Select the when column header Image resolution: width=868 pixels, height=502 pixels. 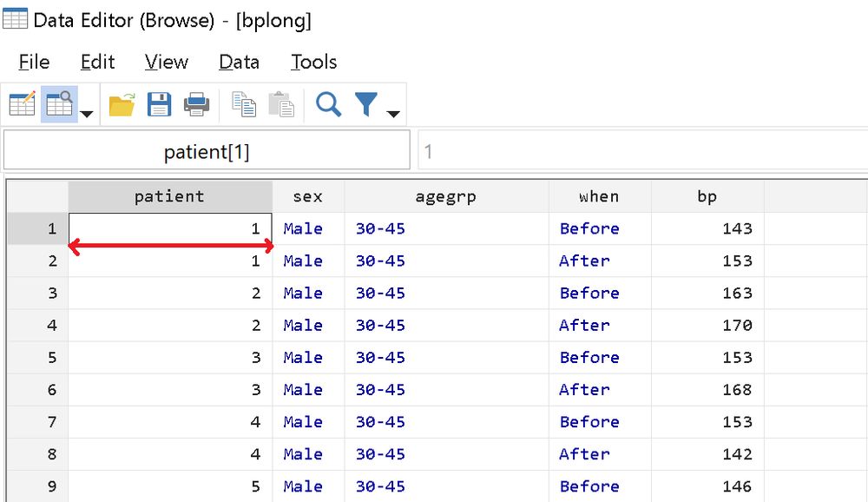click(x=600, y=196)
